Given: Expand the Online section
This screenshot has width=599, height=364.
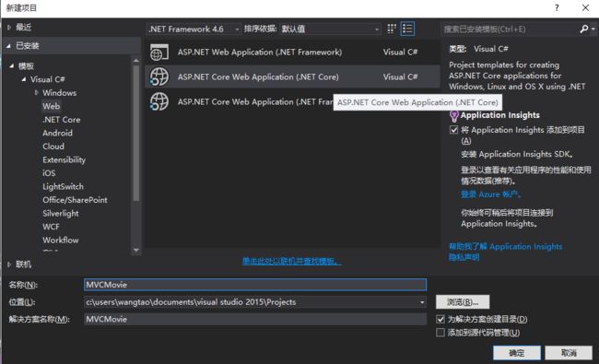Looking at the screenshot, I should pyautogui.click(x=9, y=264).
